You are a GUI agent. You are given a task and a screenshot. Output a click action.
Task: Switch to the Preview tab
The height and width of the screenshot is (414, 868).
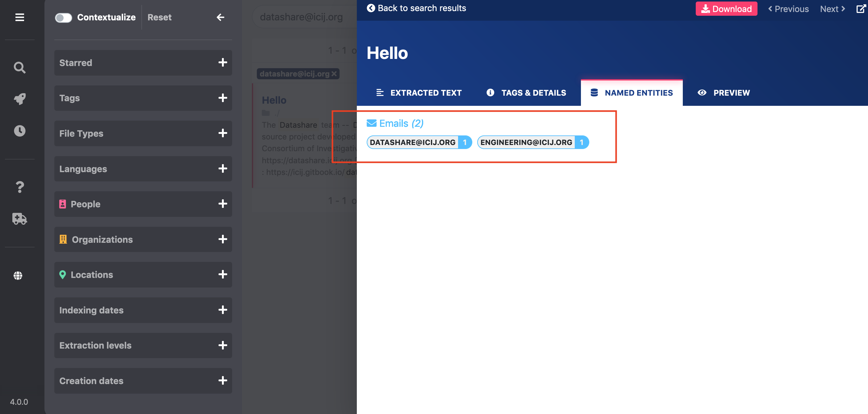(724, 93)
